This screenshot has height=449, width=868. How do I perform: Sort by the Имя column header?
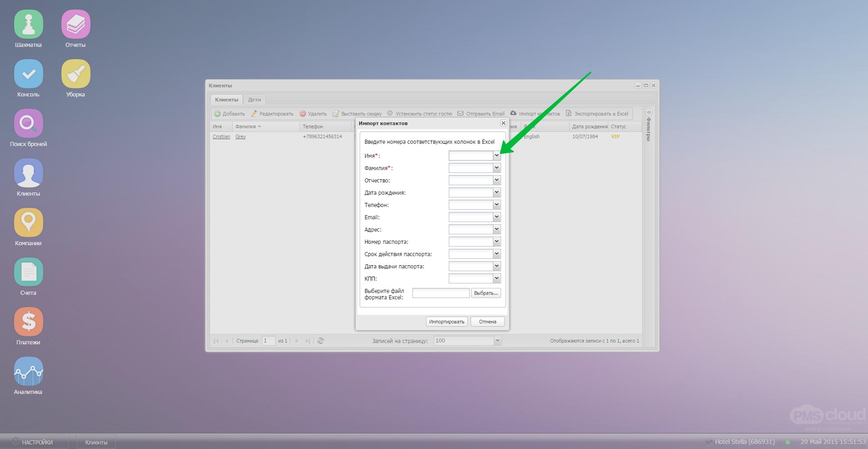[x=221, y=126]
